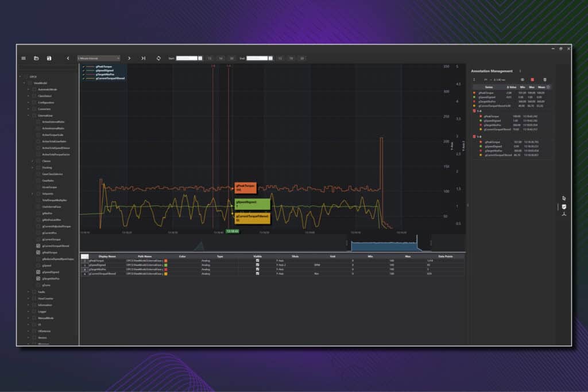The width and height of the screenshot is (588, 392).
Task: Open the 1 Minute Interval dropdown
Action: coord(99,59)
